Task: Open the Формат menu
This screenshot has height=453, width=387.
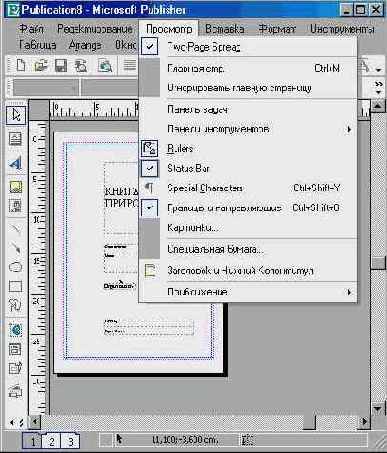Action: [277, 29]
